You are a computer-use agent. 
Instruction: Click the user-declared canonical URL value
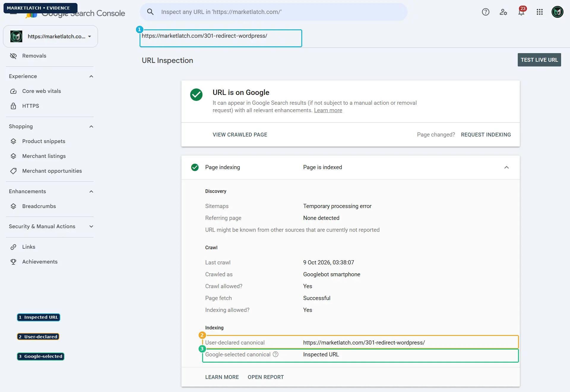click(x=364, y=343)
